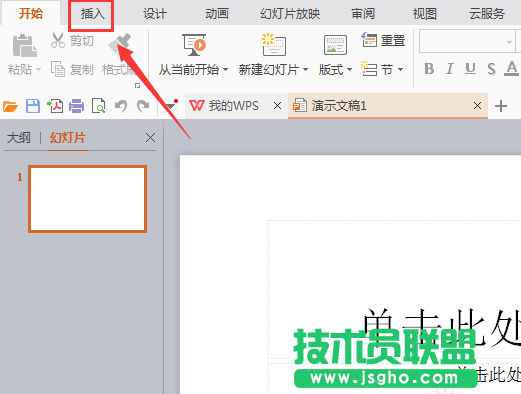Toggle Underline formatting

tap(470, 69)
